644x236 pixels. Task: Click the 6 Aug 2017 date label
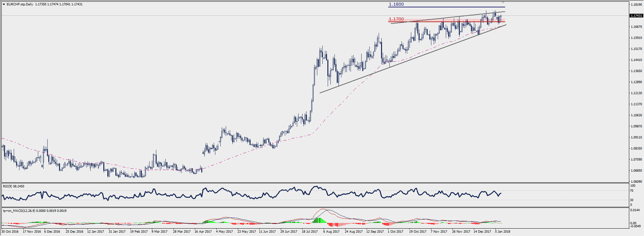click(x=331, y=232)
